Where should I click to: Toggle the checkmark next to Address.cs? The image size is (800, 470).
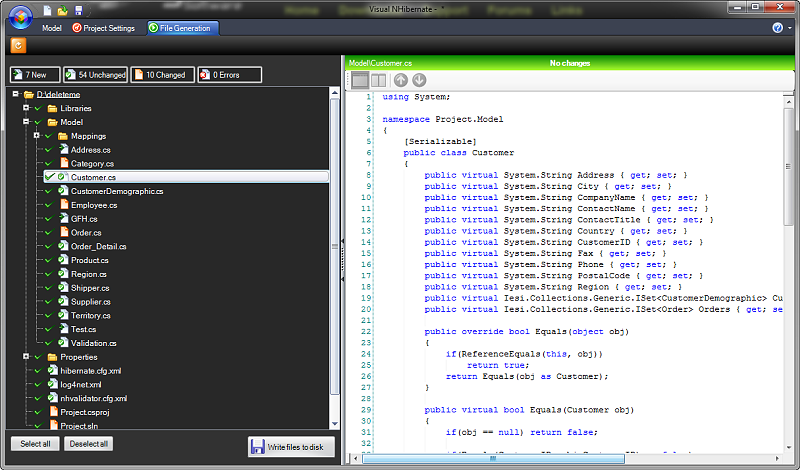47,150
